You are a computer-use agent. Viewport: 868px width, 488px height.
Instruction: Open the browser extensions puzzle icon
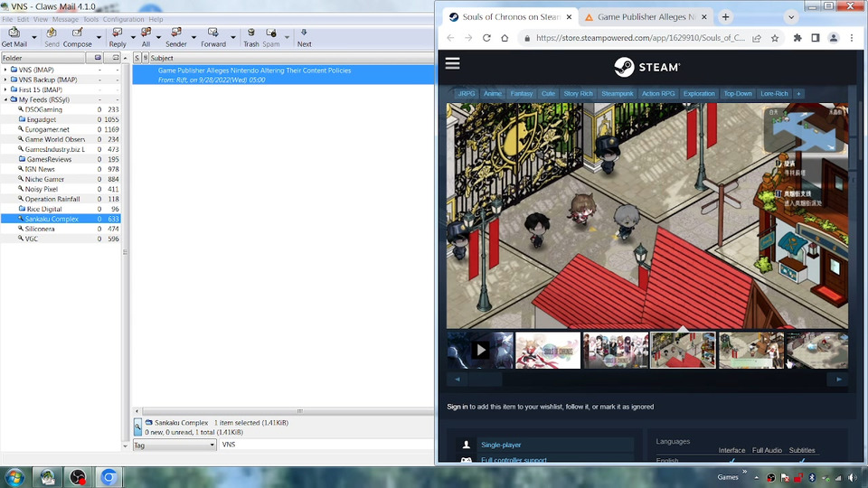click(x=797, y=38)
